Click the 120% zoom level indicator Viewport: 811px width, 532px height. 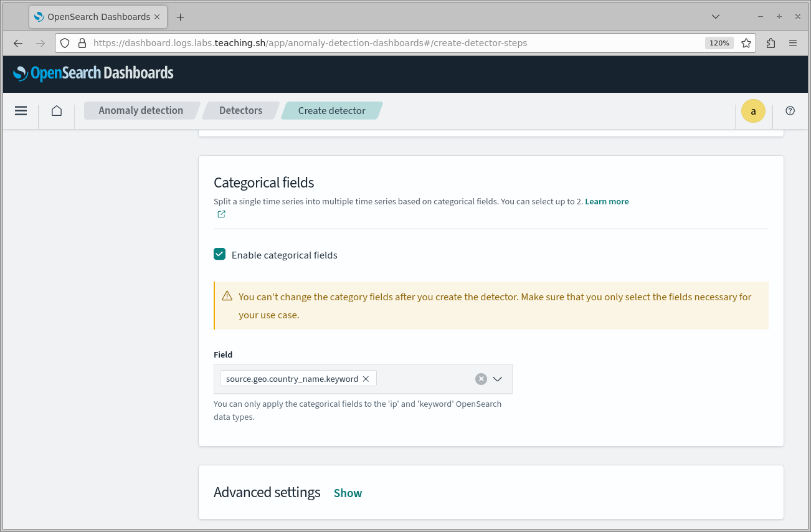(x=719, y=43)
